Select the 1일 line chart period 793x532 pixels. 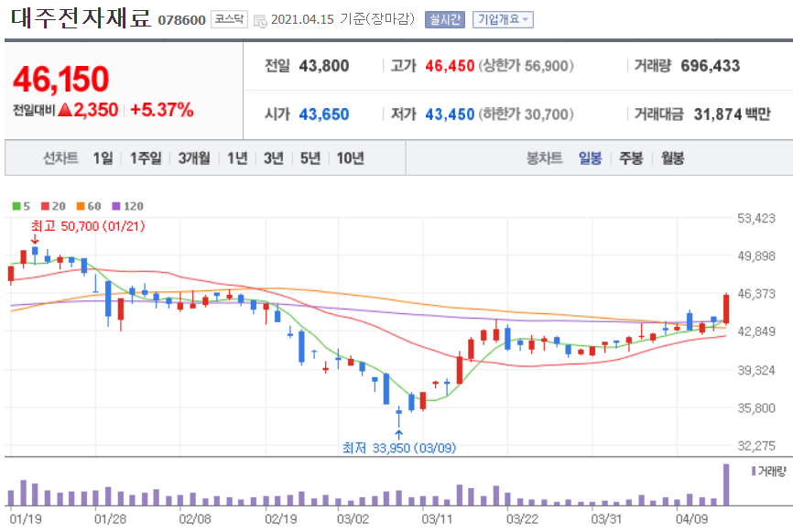pos(103,158)
